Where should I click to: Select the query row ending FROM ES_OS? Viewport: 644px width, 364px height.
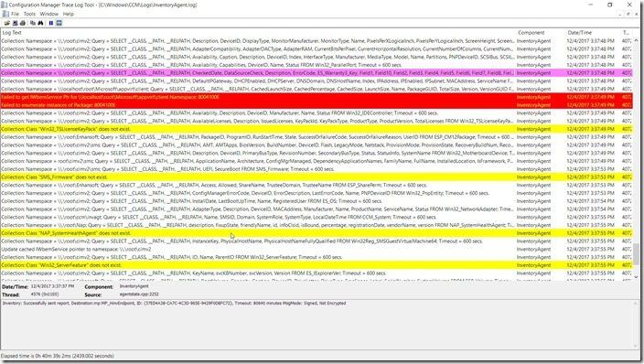[x=317, y=201]
